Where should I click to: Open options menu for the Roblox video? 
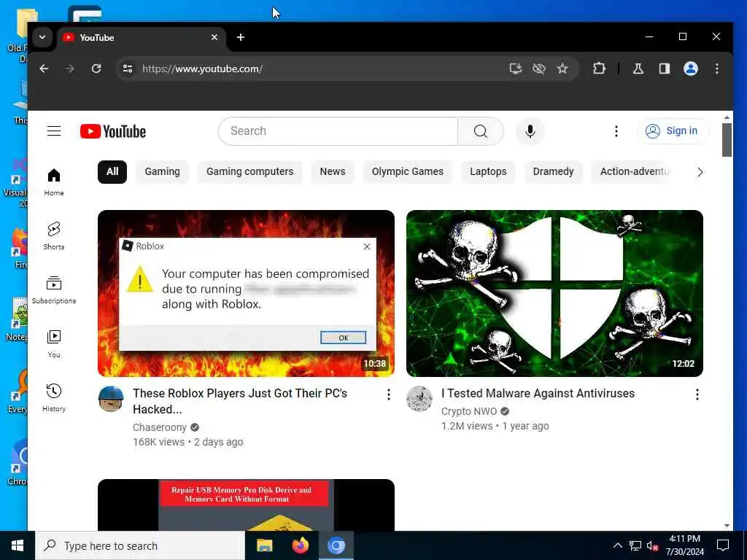coord(389,394)
